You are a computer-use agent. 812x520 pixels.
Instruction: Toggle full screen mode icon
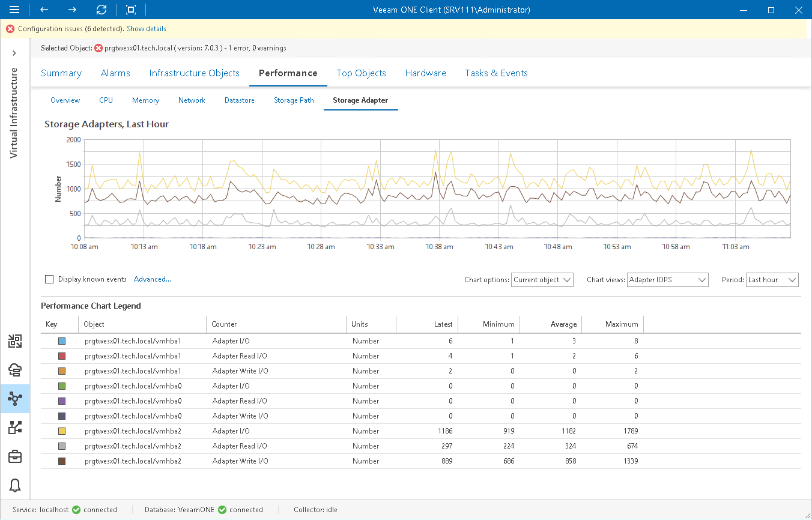coord(131,10)
